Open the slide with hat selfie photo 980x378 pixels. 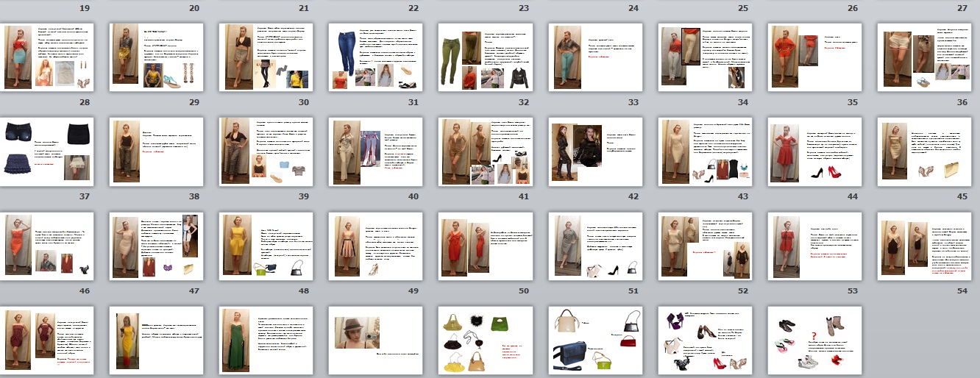(375, 340)
